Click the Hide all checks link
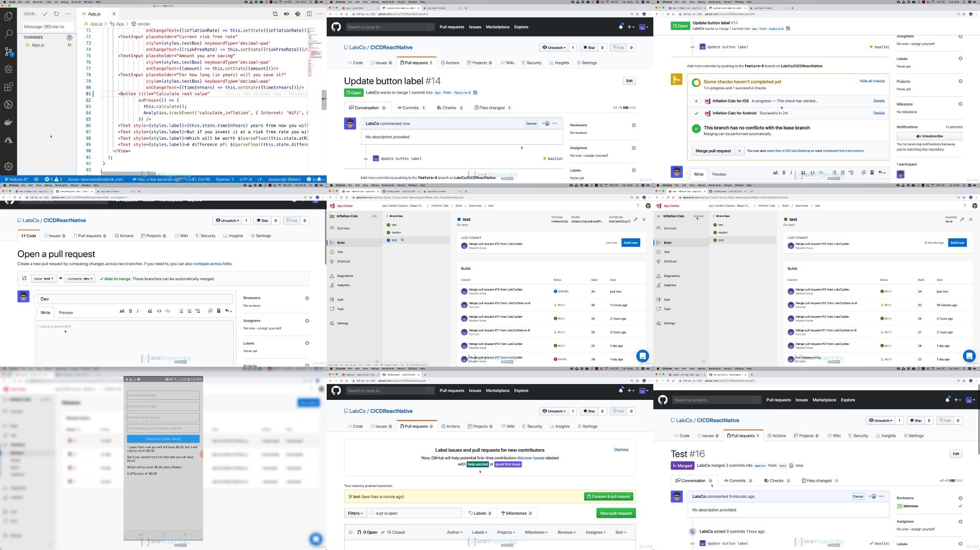Image resolution: width=980 pixels, height=550 pixels. click(x=872, y=81)
